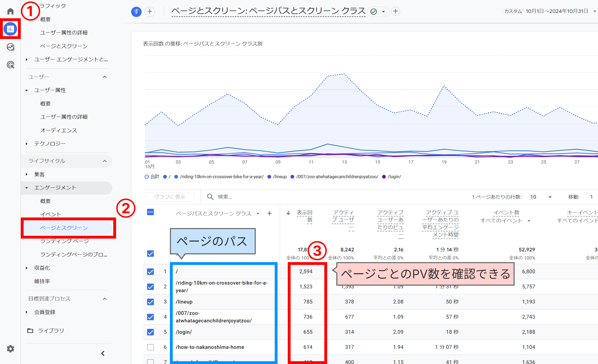Click the ライブラリ folder icon

(30, 331)
